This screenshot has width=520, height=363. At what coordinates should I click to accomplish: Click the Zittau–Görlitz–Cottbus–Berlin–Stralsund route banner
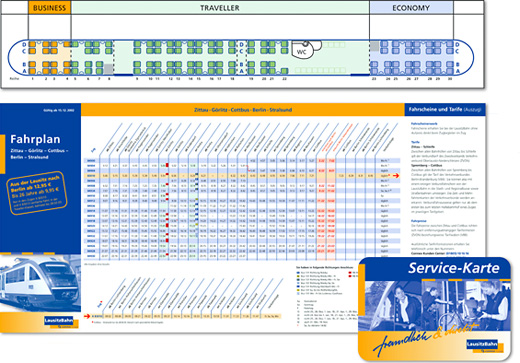coord(243,110)
